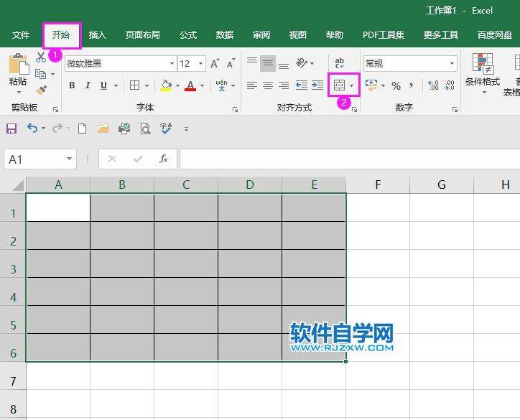Open the 插入 ribbon tab
This screenshot has height=420, width=520.
(x=97, y=34)
